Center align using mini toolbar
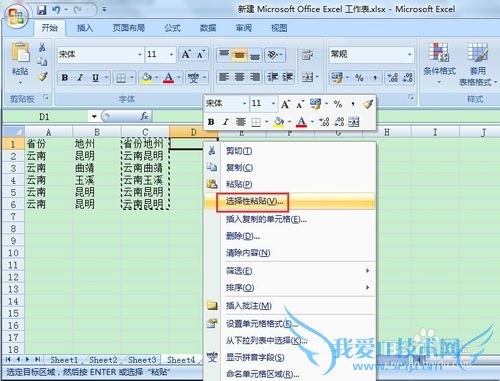500x381 pixels. pos(240,122)
